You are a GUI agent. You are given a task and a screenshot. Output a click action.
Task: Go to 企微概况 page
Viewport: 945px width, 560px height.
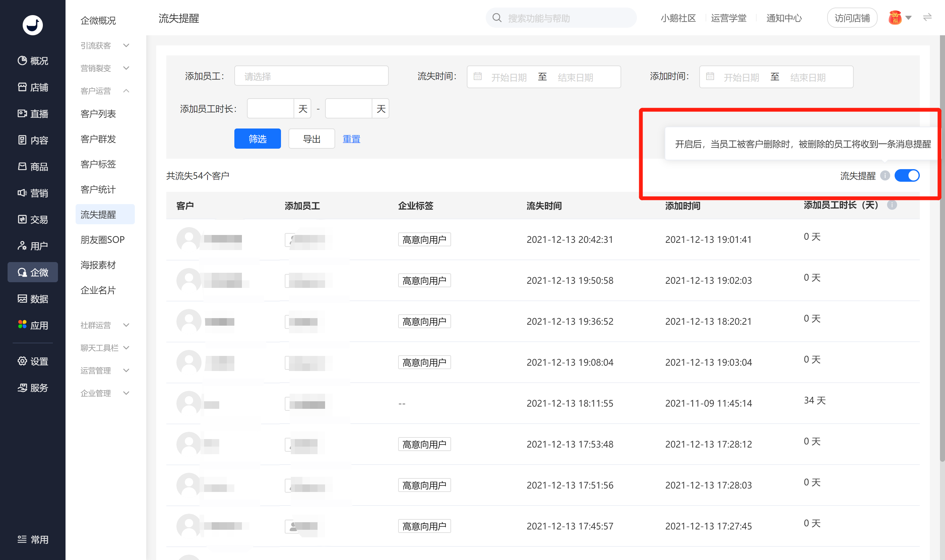pyautogui.click(x=98, y=20)
